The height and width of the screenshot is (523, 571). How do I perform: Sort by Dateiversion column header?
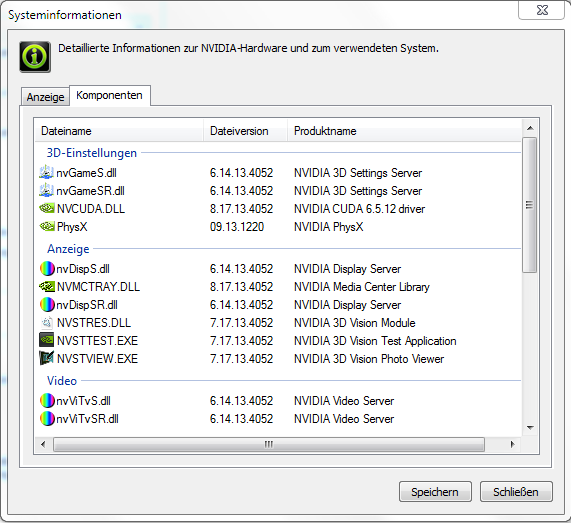click(245, 130)
